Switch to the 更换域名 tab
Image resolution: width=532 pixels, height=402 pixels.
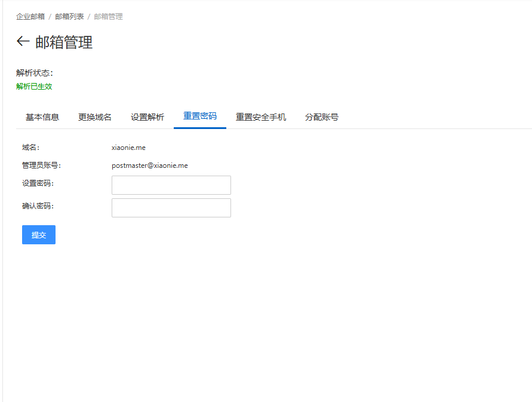pos(94,117)
